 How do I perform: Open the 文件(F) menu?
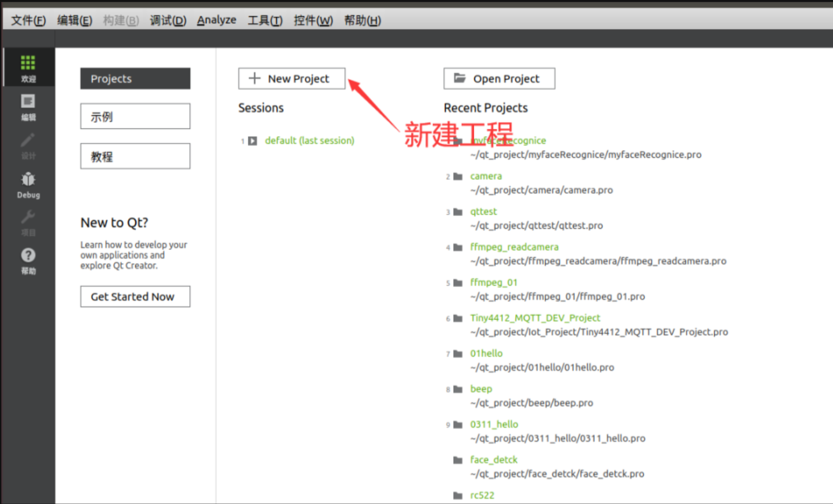click(x=28, y=20)
